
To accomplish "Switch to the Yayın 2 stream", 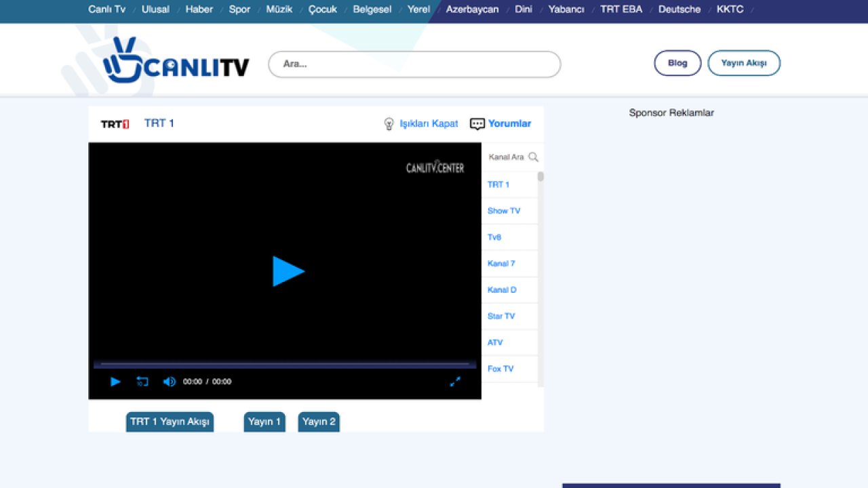I will (x=319, y=422).
